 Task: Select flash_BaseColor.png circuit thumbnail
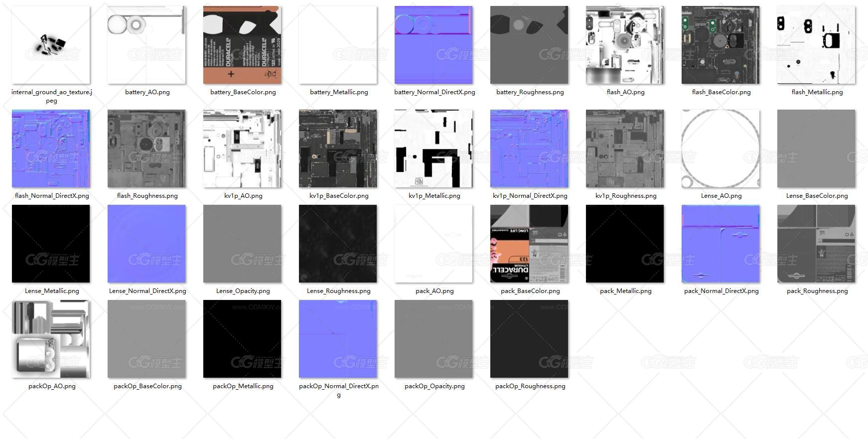721,45
